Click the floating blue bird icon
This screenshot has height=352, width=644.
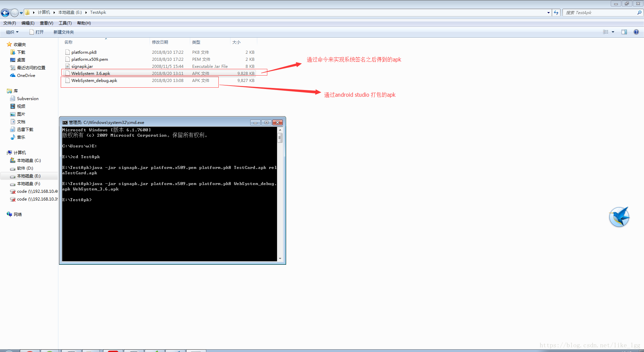[x=619, y=217]
